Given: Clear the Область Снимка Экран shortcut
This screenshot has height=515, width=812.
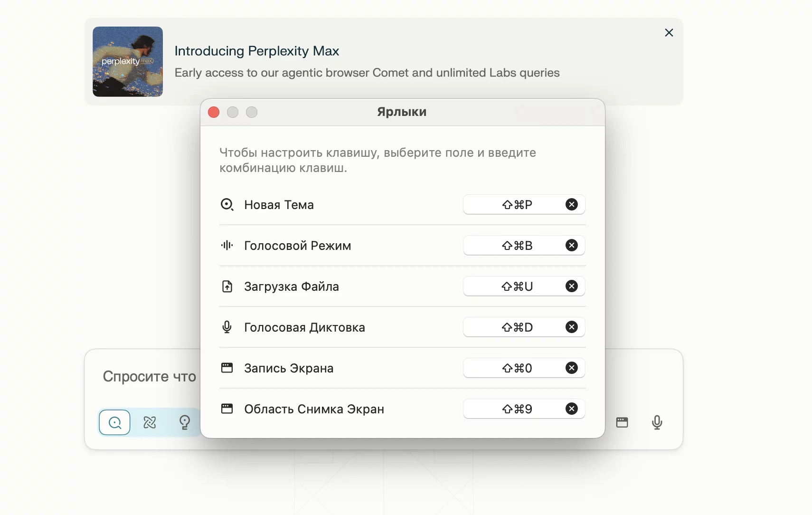Looking at the screenshot, I should pos(572,409).
